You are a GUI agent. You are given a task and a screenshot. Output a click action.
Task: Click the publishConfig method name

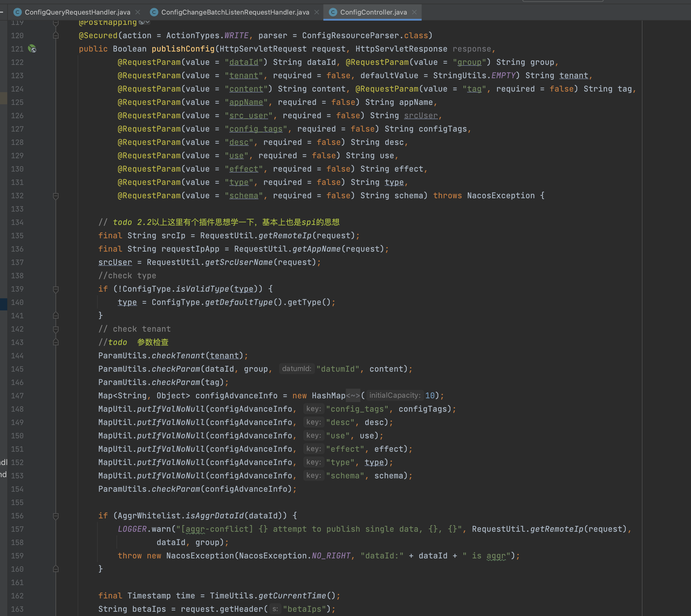(183, 49)
